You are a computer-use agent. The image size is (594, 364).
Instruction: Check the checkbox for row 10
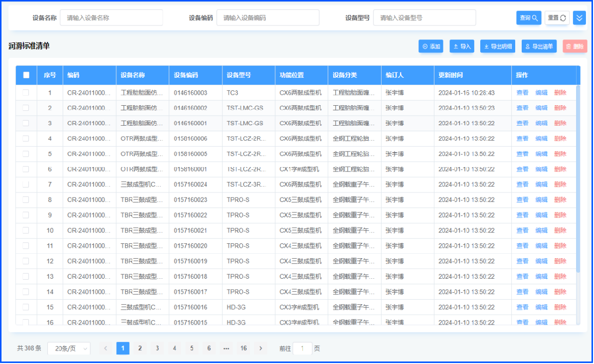[26, 230]
